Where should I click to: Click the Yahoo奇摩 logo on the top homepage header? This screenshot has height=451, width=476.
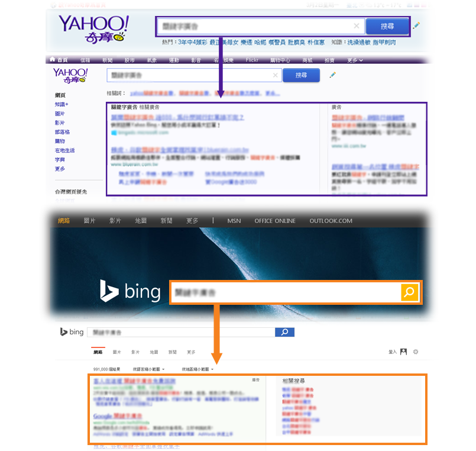[x=93, y=29]
